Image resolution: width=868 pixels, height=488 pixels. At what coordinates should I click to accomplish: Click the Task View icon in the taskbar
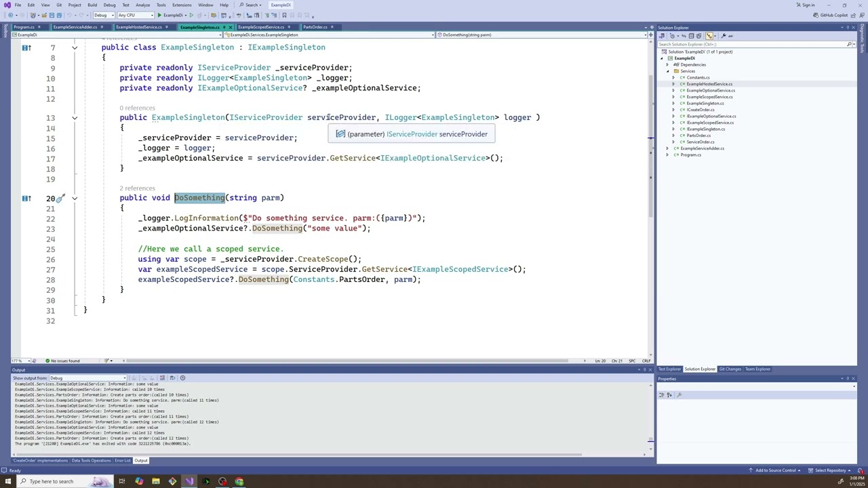pyautogui.click(x=122, y=481)
